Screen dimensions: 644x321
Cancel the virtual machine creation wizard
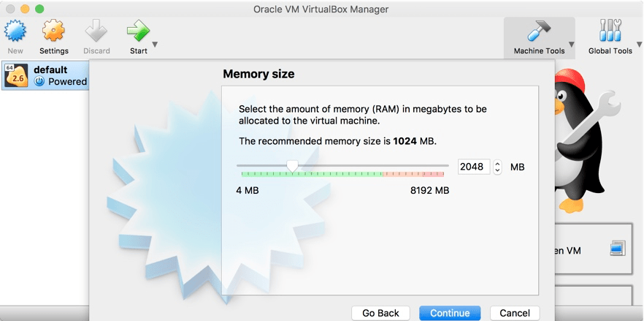[515, 313]
